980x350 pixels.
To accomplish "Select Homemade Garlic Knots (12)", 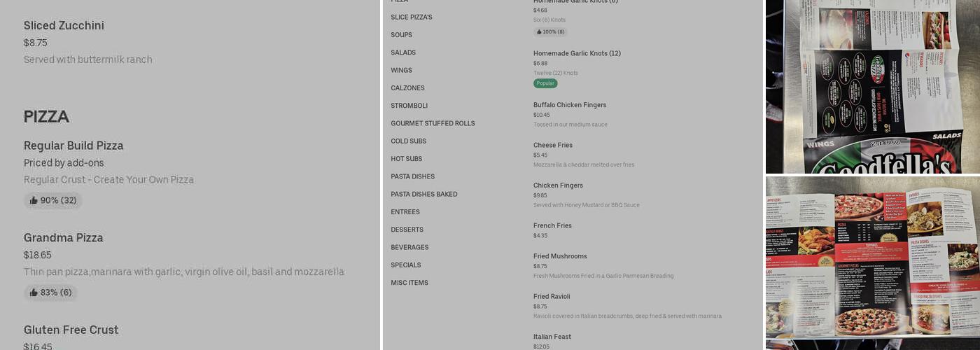I will 577,53.
